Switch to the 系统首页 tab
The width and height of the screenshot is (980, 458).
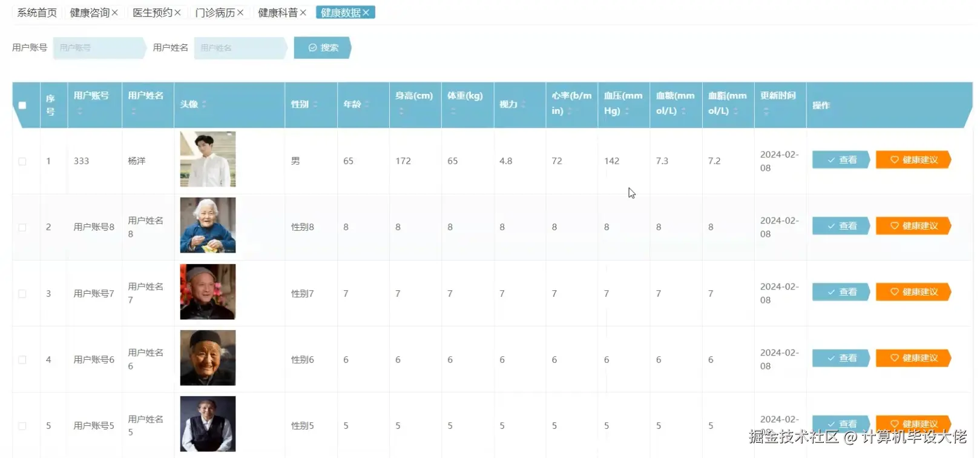(x=37, y=13)
